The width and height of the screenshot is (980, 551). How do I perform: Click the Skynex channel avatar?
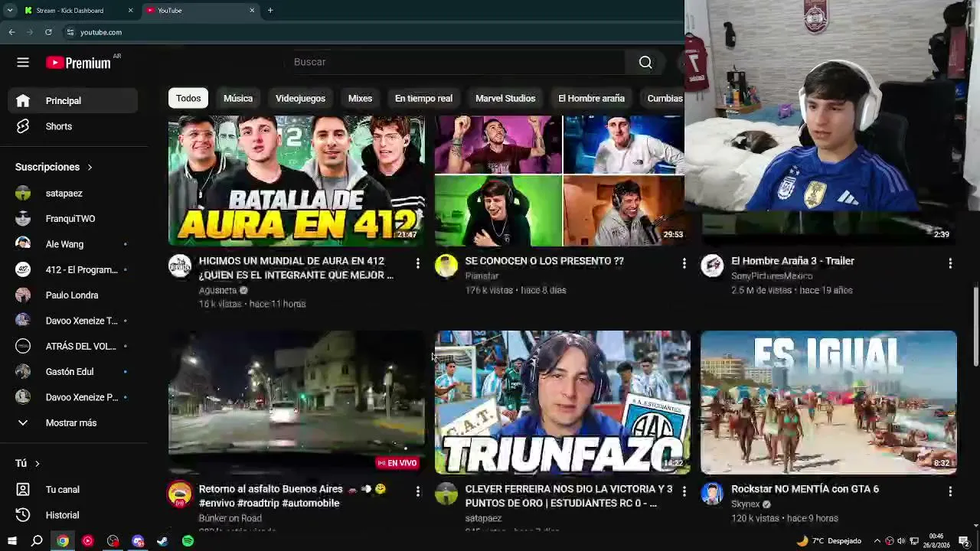[712, 494]
